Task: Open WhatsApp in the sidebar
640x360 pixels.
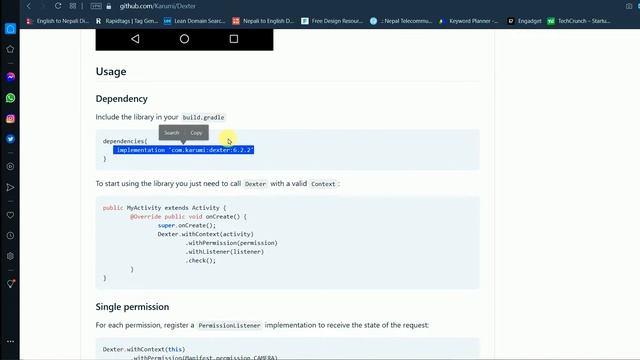Action: tap(10, 98)
